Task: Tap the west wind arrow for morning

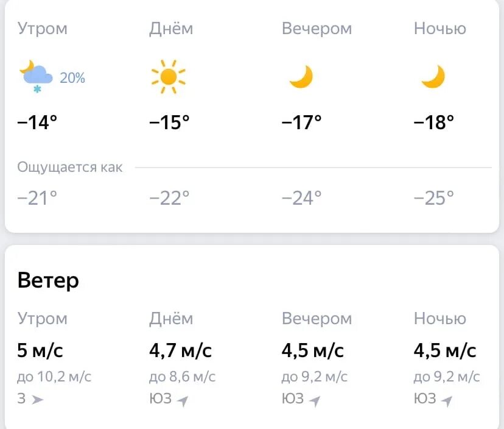Action: 37,400
